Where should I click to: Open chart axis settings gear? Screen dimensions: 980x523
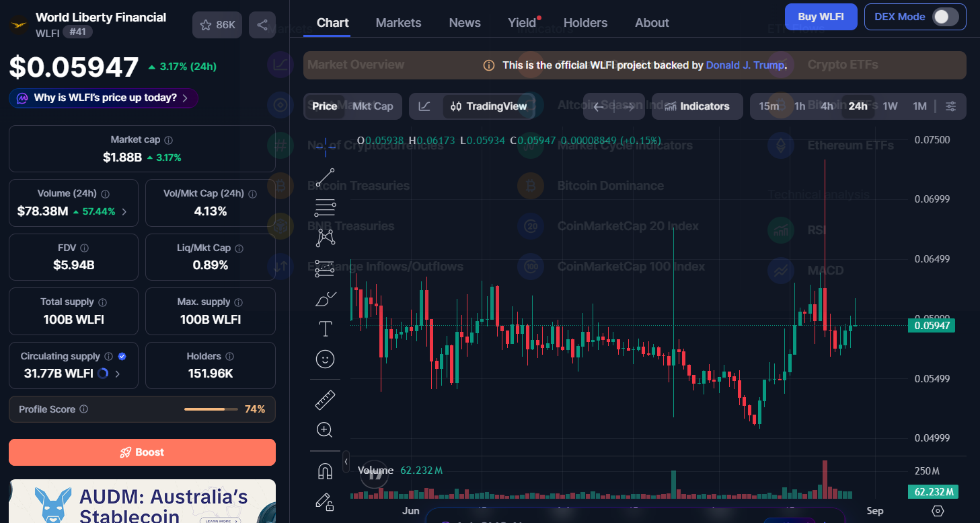click(x=938, y=511)
